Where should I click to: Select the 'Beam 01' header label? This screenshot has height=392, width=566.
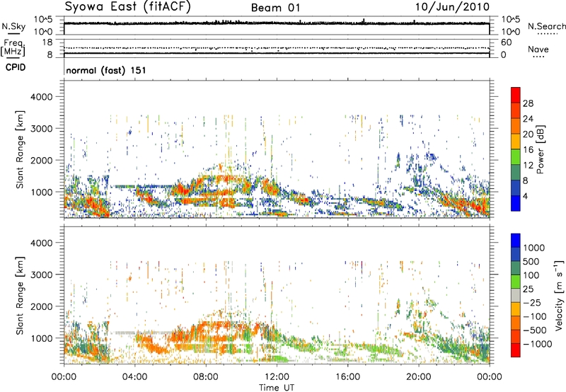pyautogui.click(x=275, y=8)
